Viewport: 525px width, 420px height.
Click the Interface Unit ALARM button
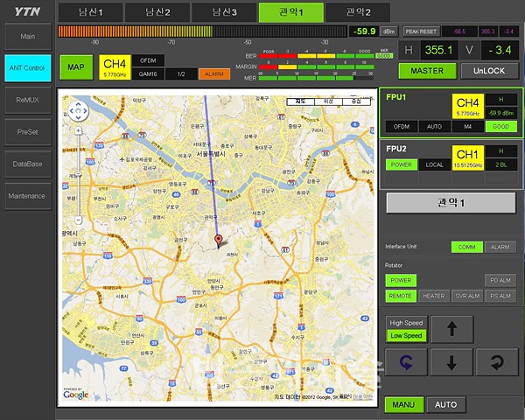point(500,247)
